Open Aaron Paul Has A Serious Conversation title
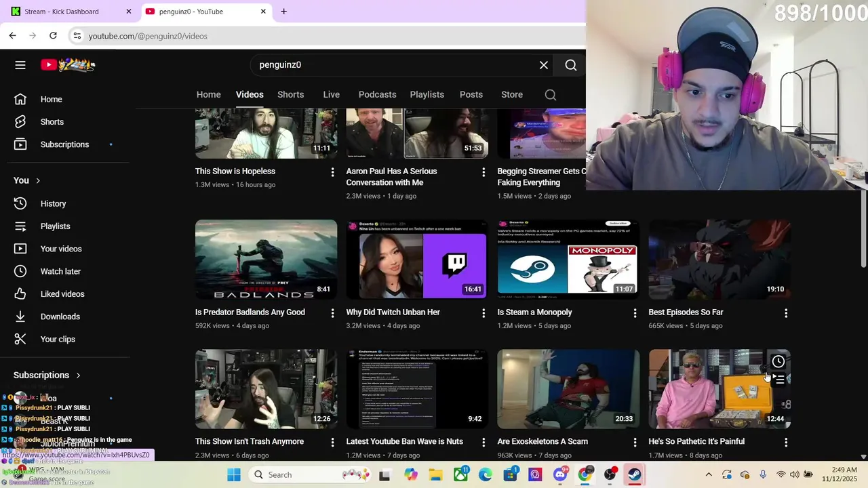The height and width of the screenshot is (488, 868). tap(391, 177)
